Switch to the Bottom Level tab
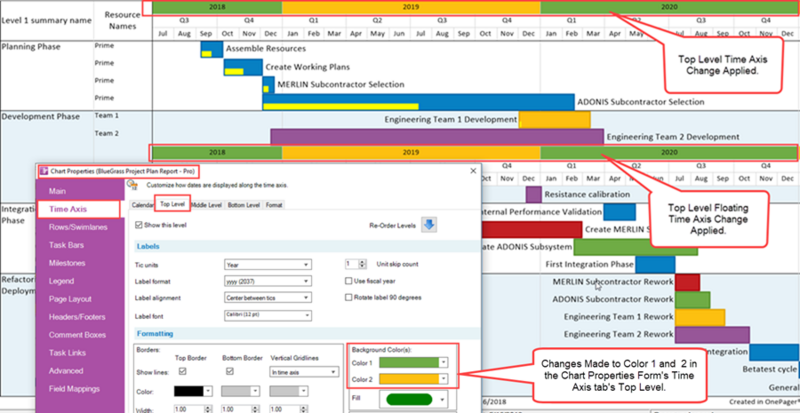Image resolution: width=800 pixels, height=413 pixels. point(243,205)
